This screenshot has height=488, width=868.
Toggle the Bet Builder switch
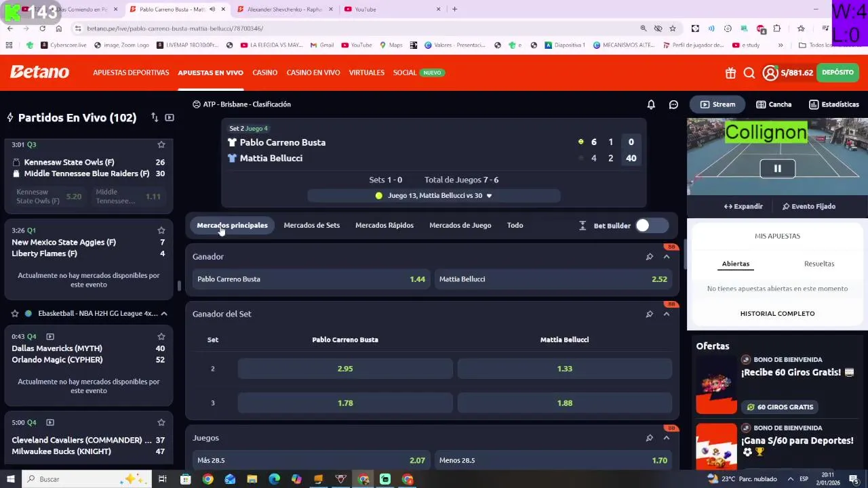[x=652, y=226]
